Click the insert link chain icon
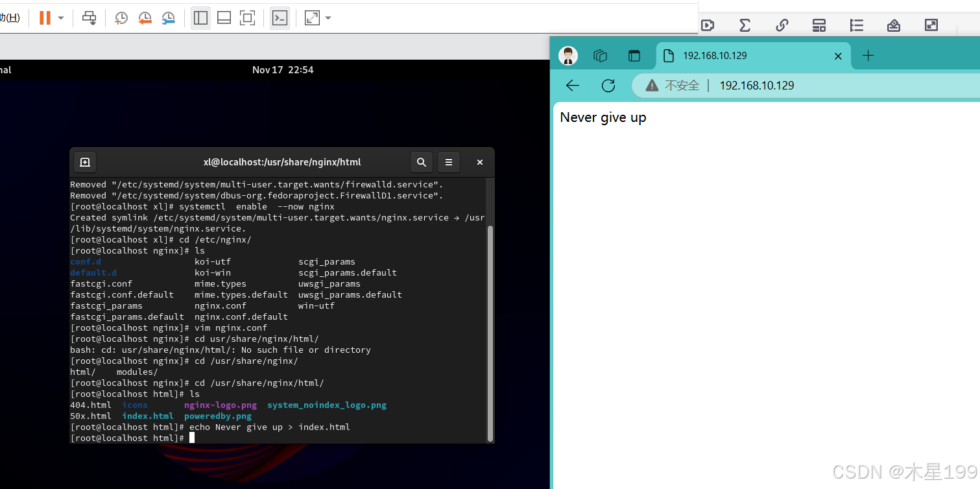Viewport: 980px width, 489px height. (x=782, y=25)
